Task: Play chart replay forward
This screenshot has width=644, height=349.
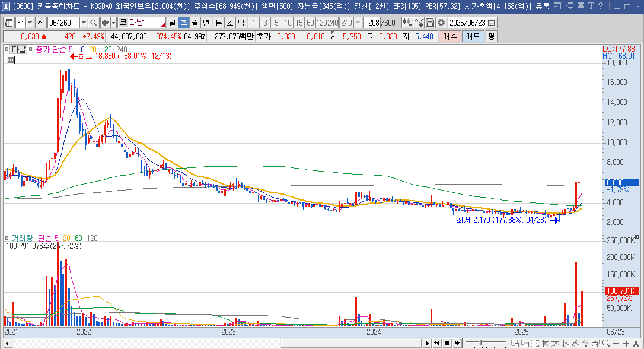Action: pos(427,343)
